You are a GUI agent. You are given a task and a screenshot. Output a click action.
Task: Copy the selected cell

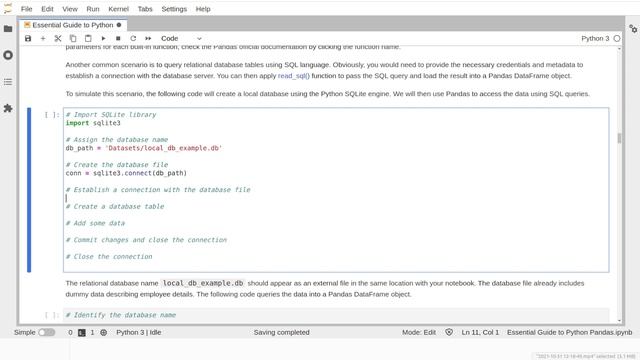click(x=73, y=38)
